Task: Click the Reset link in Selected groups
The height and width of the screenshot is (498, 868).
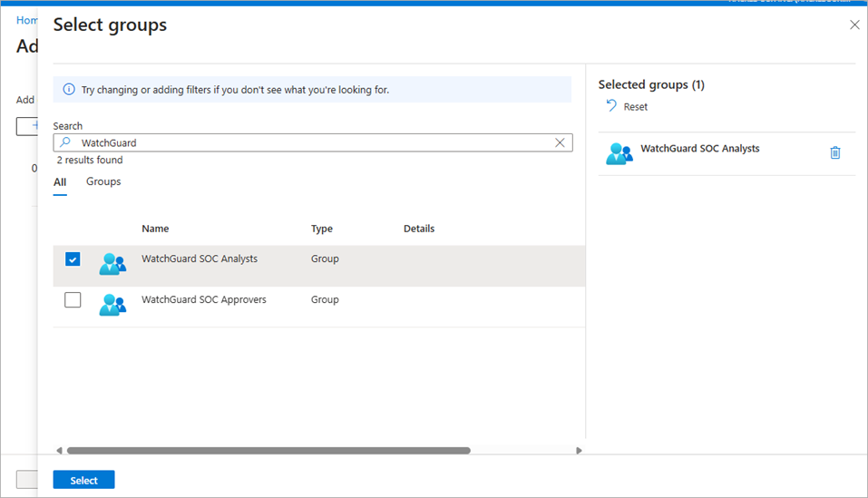Action: [x=635, y=107]
